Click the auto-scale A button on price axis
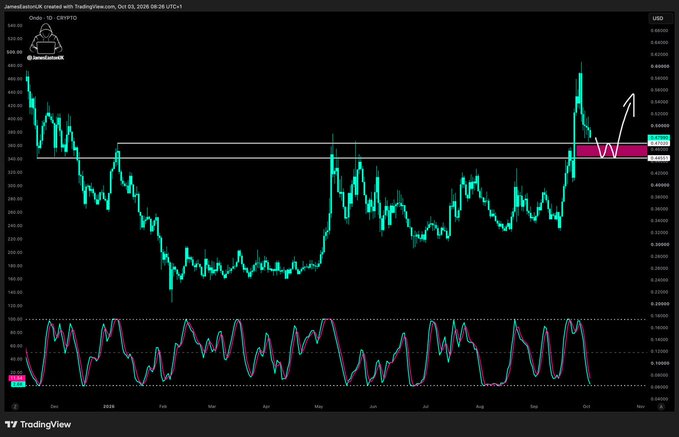Screen dimensions: 679x437 [x=661, y=407]
